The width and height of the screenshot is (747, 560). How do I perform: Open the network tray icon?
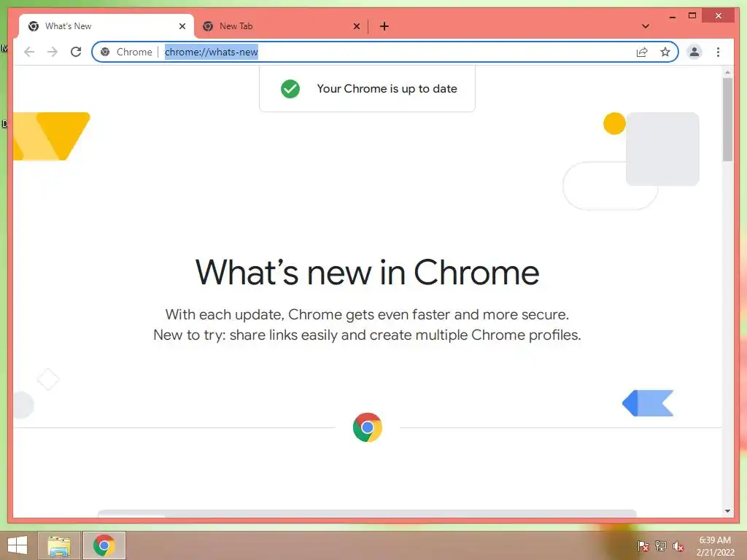coord(661,546)
